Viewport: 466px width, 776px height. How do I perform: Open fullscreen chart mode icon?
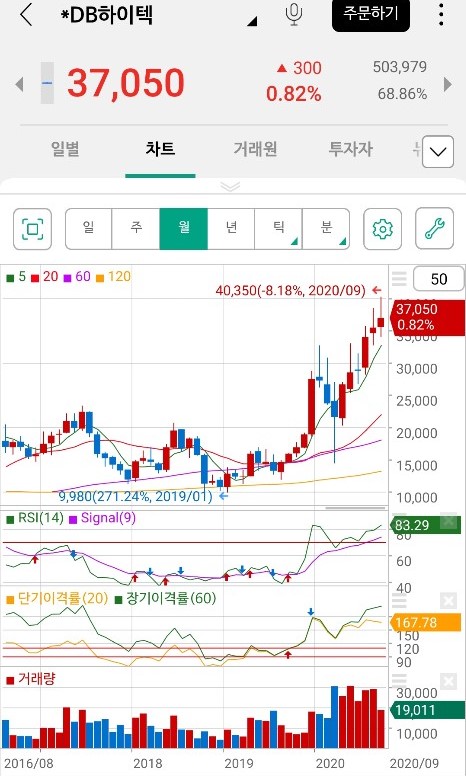33,229
